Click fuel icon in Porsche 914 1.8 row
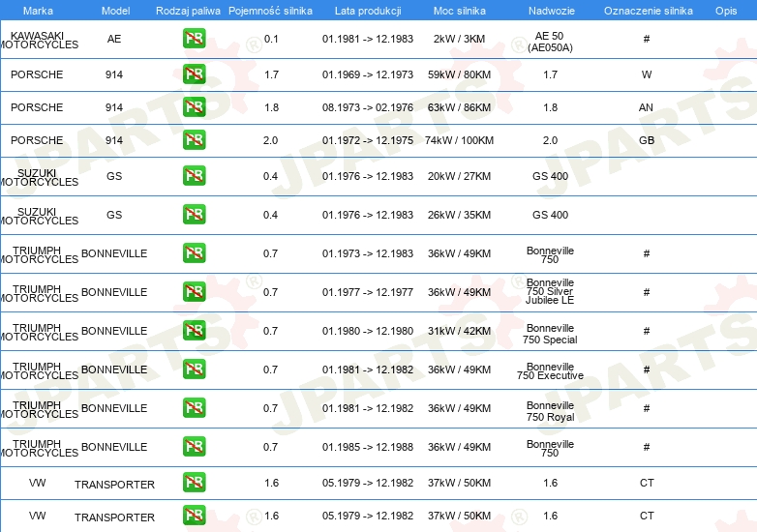 194,107
